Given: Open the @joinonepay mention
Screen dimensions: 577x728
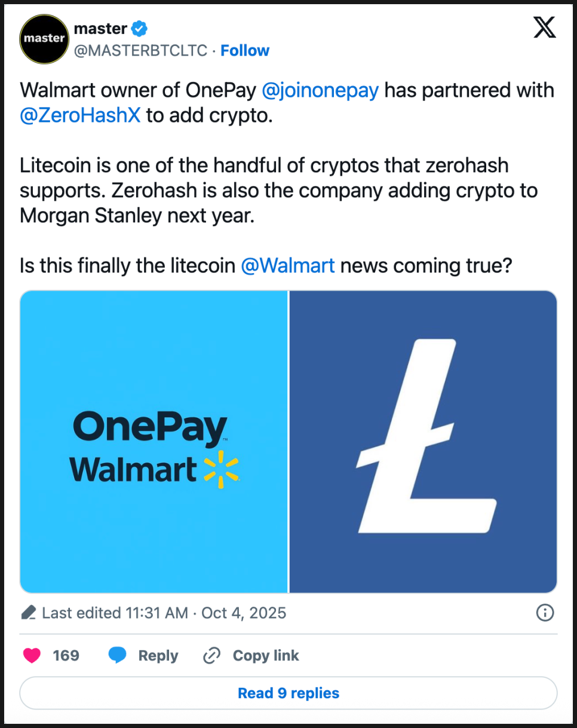Looking at the screenshot, I should [320, 90].
